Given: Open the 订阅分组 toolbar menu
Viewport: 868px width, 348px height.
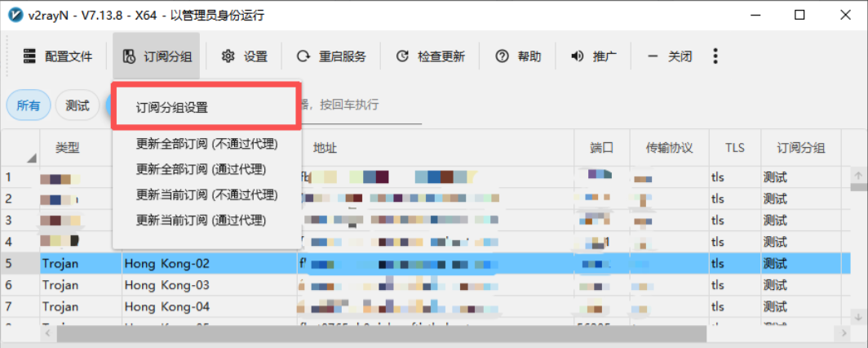Looking at the screenshot, I should coord(157,56).
